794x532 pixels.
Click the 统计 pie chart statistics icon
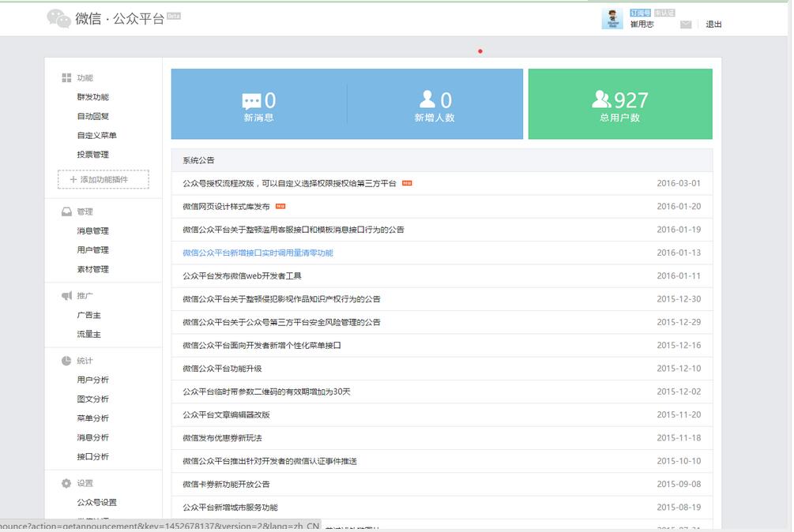click(x=66, y=361)
